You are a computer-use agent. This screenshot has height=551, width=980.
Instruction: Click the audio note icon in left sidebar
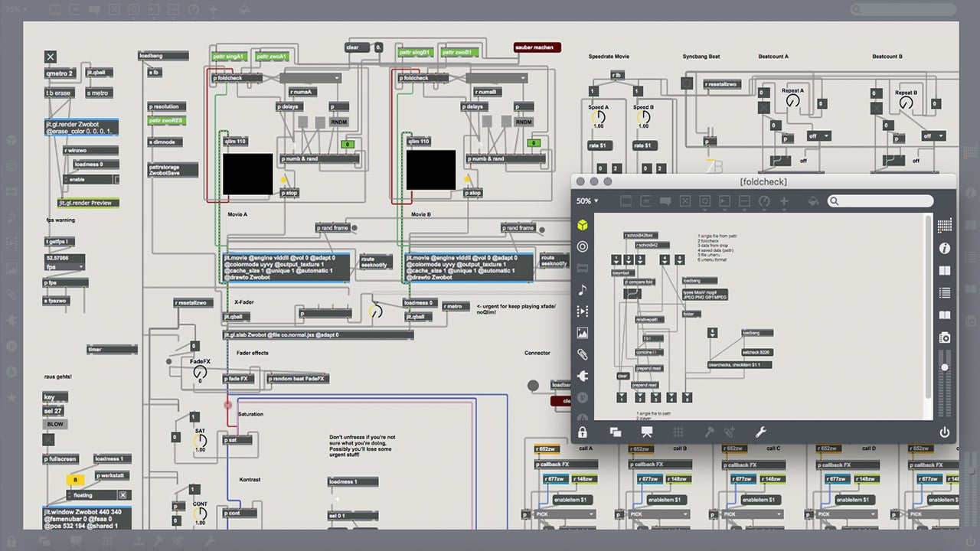click(583, 289)
